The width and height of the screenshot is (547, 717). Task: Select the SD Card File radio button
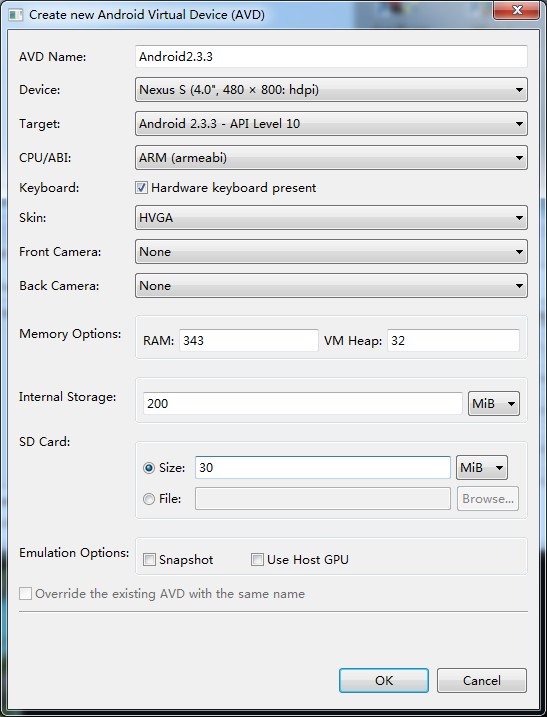tap(149, 499)
